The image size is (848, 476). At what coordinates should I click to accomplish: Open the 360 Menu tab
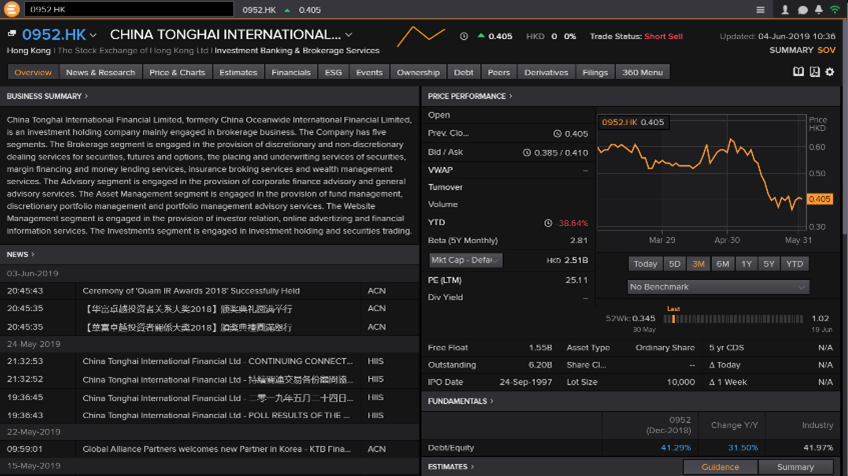click(x=642, y=72)
